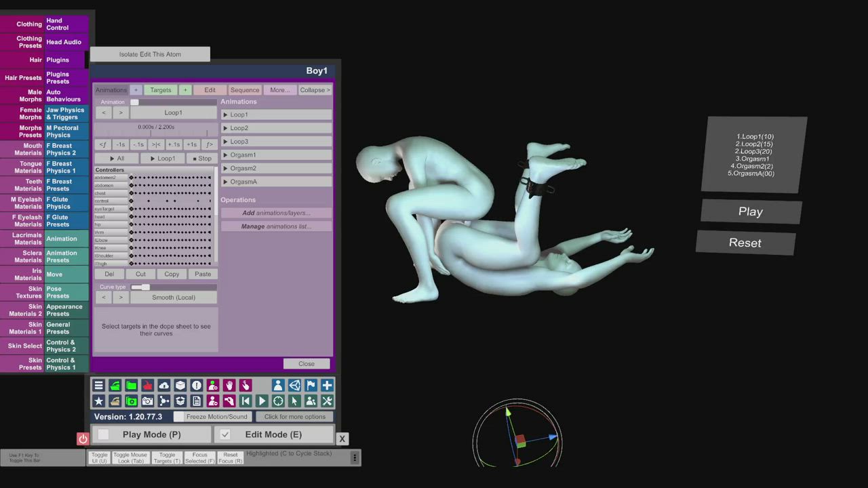
Task: Click the Curve type slider
Action: [x=174, y=287]
